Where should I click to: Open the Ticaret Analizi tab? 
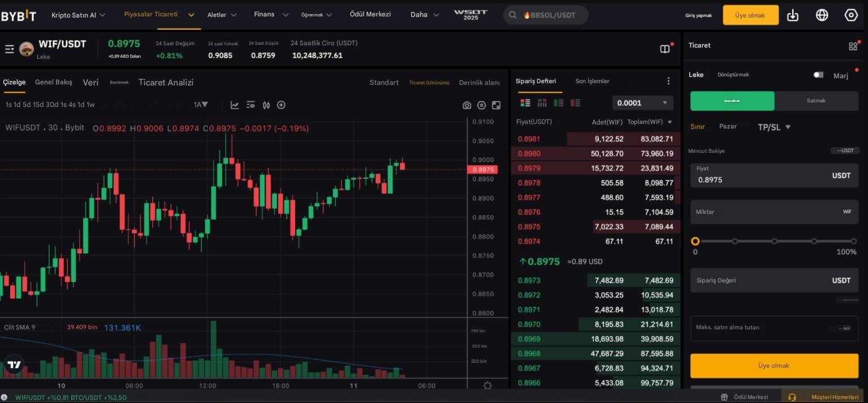click(x=166, y=83)
